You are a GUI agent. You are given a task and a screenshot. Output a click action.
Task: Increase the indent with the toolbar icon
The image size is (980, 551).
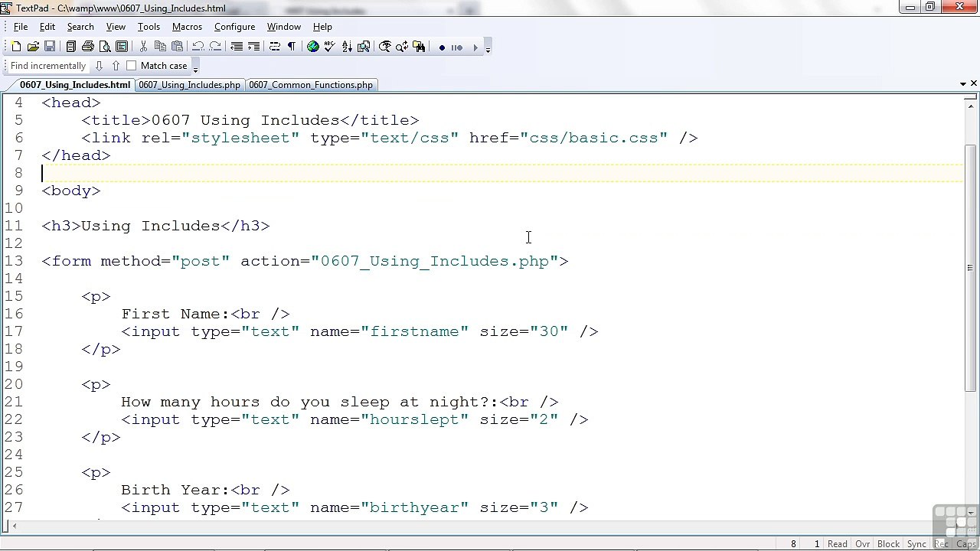(x=253, y=47)
